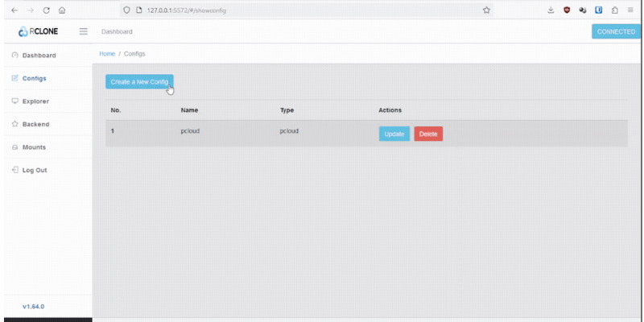Toggle the sidebar hamburger menu
The height and width of the screenshot is (322, 644).
pyautogui.click(x=83, y=31)
